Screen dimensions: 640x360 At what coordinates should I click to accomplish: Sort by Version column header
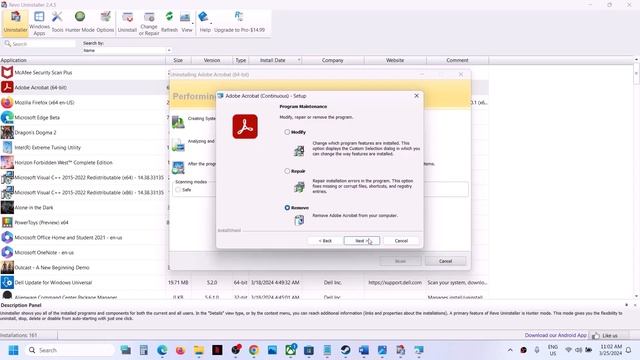coord(212,60)
